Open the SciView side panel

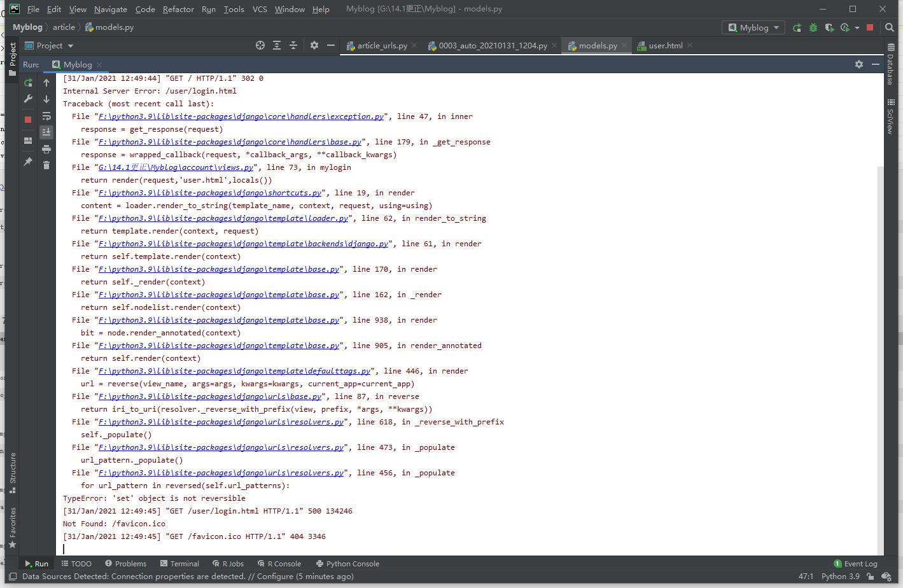click(x=890, y=116)
